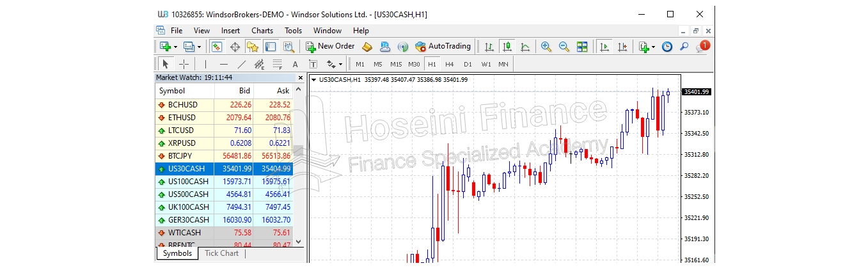Toggle Chart Shift icon
Image resolution: width=868 pixels, height=268 pixels.
[x=622, y=47]
